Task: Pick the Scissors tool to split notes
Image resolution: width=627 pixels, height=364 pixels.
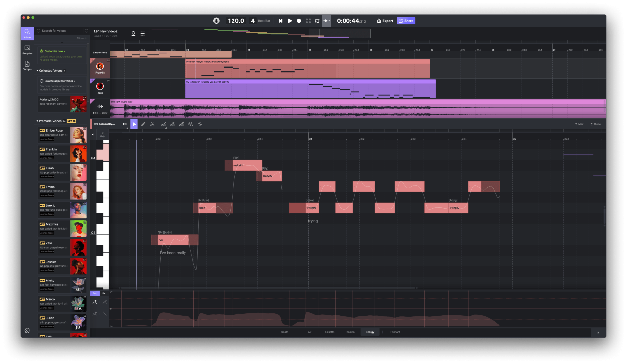Action: click(x=153, y=124)
